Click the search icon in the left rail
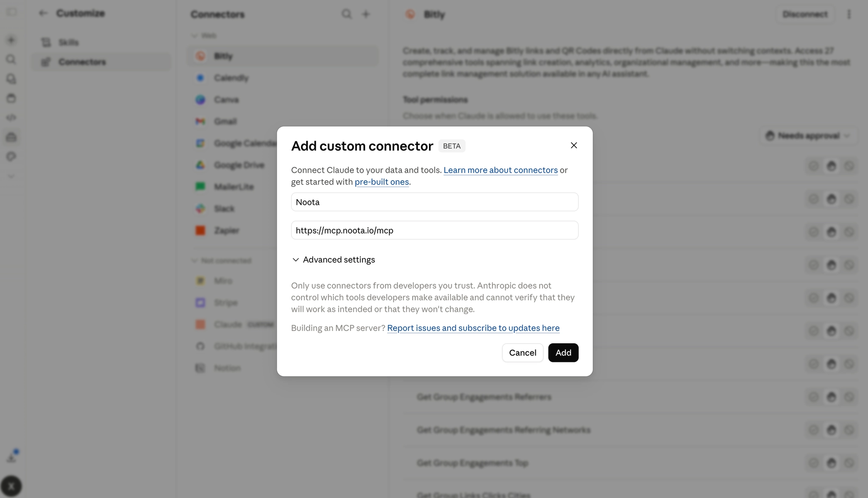 point(11,59)
